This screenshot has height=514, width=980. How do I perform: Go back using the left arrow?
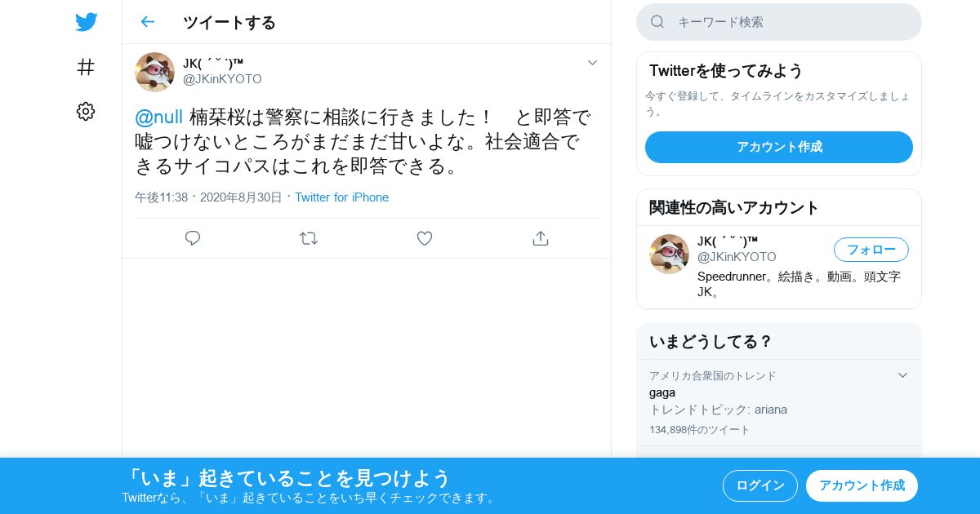pos(147,22)
